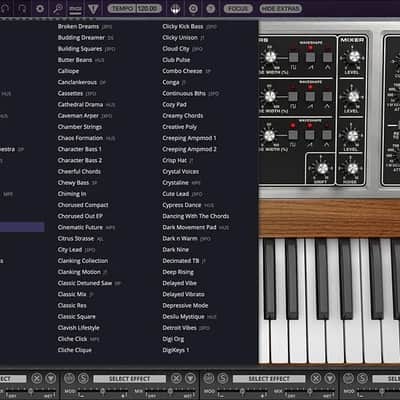
Task: Click power icon of left SELECT EFFECT slot
Action: (x=69, y=378)
